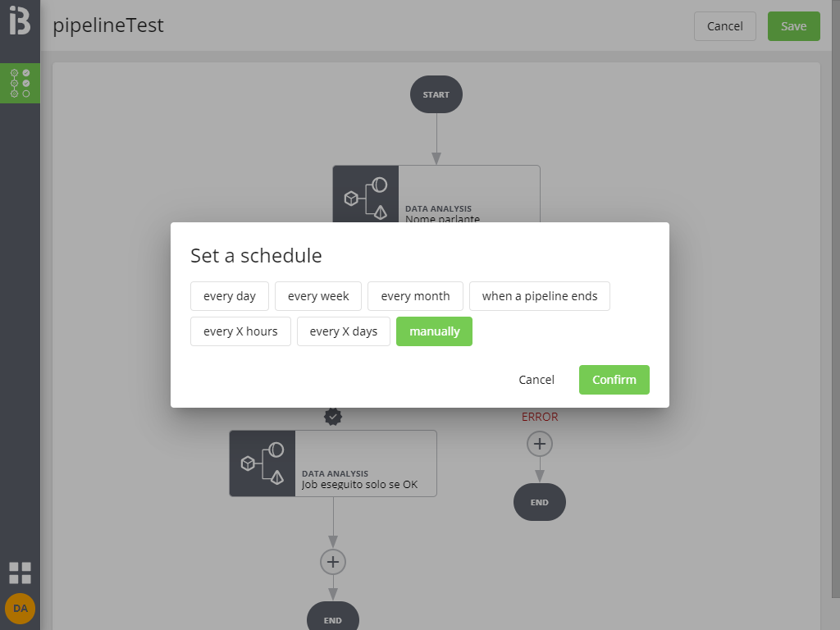Select the 'when a pipeline ends' schedule option
This screenshot has width=840, height=630.
coord(539,296)
